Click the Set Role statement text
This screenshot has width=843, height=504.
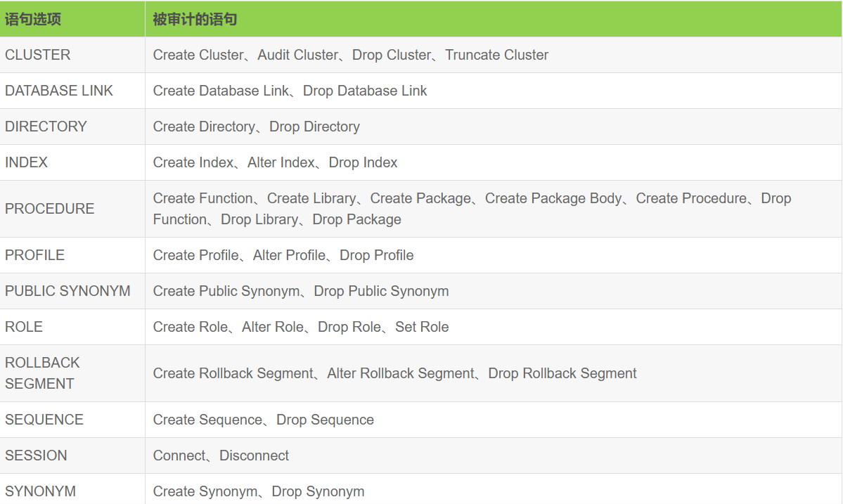tap(422, 327)
